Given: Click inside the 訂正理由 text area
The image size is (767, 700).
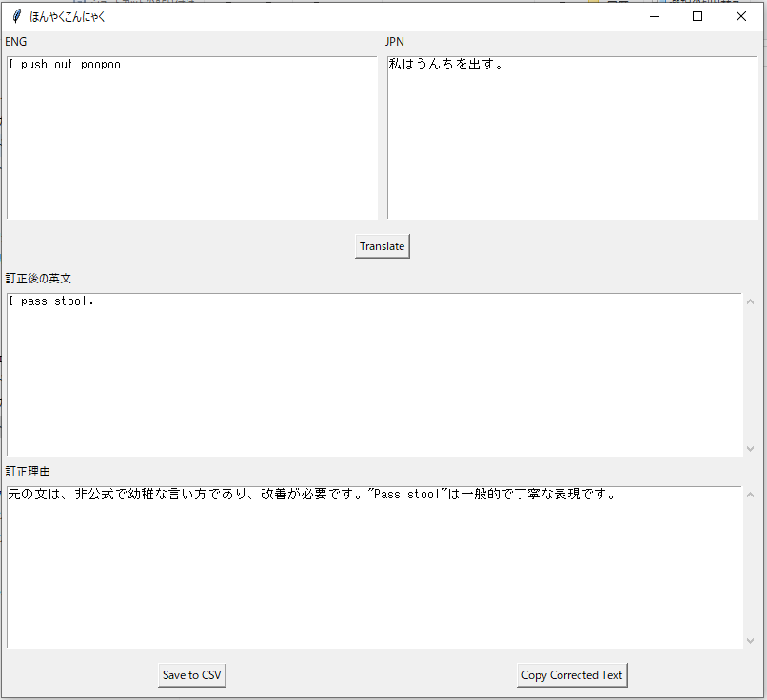Looking at the screenshot, I should (x=374, y=567).
